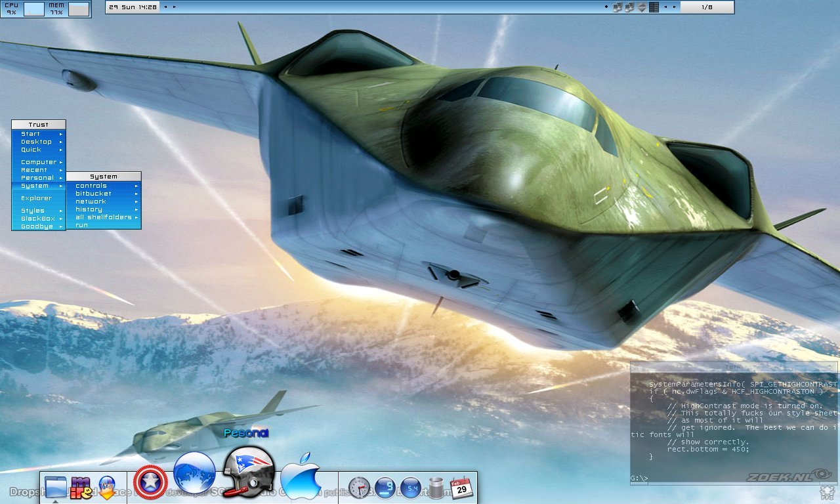Launch the mIRC icon in dock
The image size is (840, 504).
tap(81, 488)
